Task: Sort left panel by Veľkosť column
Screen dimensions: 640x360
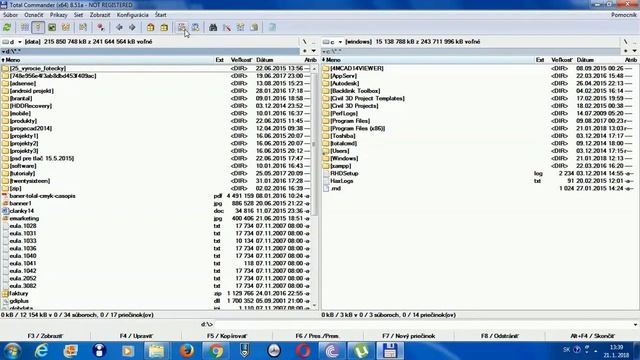Action: [241, 60]
